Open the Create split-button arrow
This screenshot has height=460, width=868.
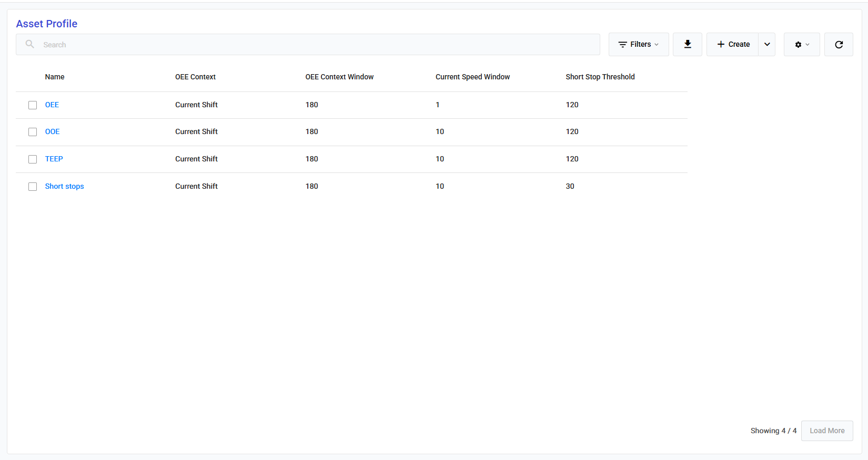pyautogui.click(x=767, y=45)
